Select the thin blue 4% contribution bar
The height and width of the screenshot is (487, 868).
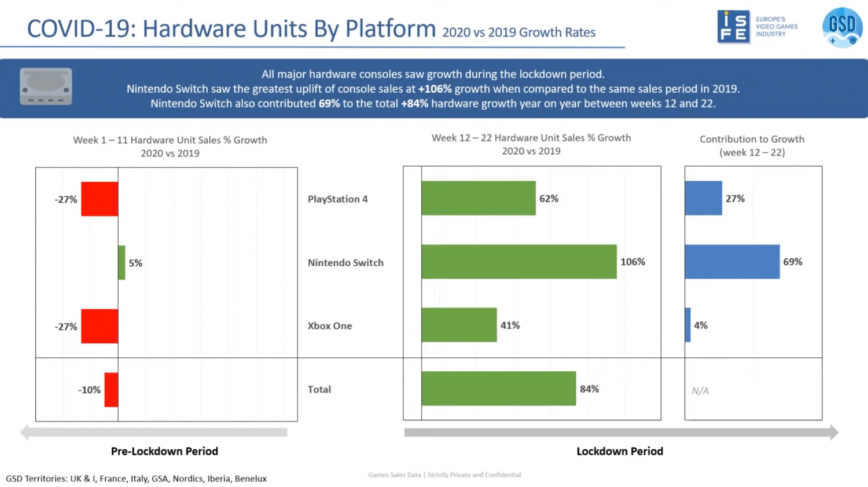click(687, 325)
